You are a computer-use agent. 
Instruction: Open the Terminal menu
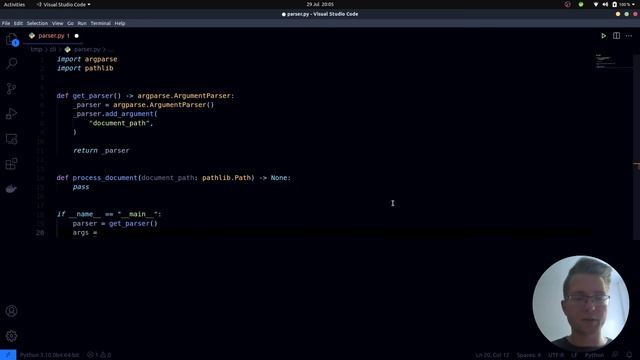pos(100,23)
